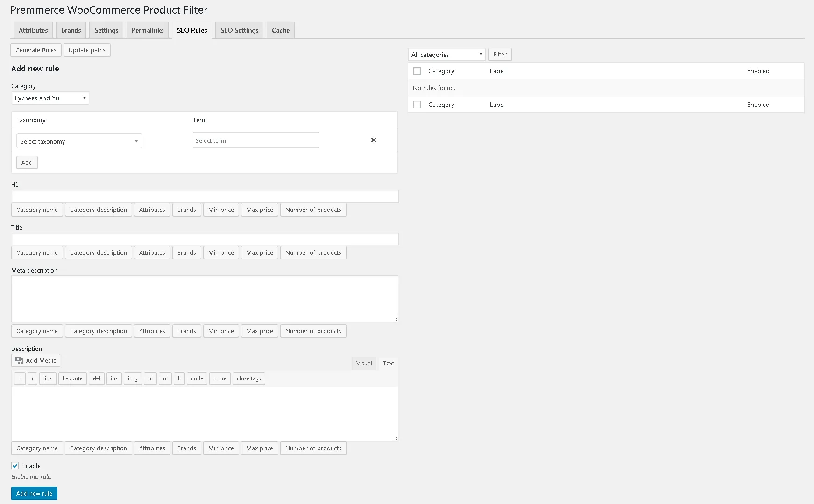814x504 pixels.
Task: Click the Add Media button
Action: pos(36,360)
